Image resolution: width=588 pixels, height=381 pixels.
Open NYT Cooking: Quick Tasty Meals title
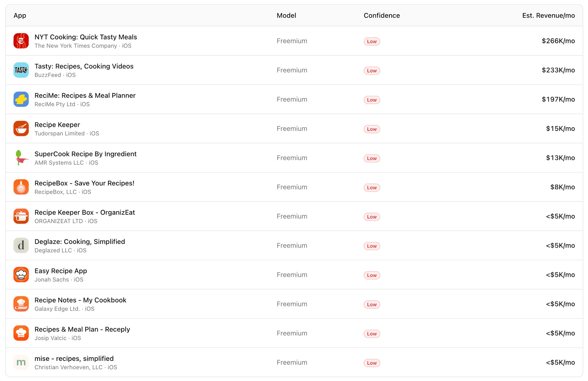tap(86, 37)
